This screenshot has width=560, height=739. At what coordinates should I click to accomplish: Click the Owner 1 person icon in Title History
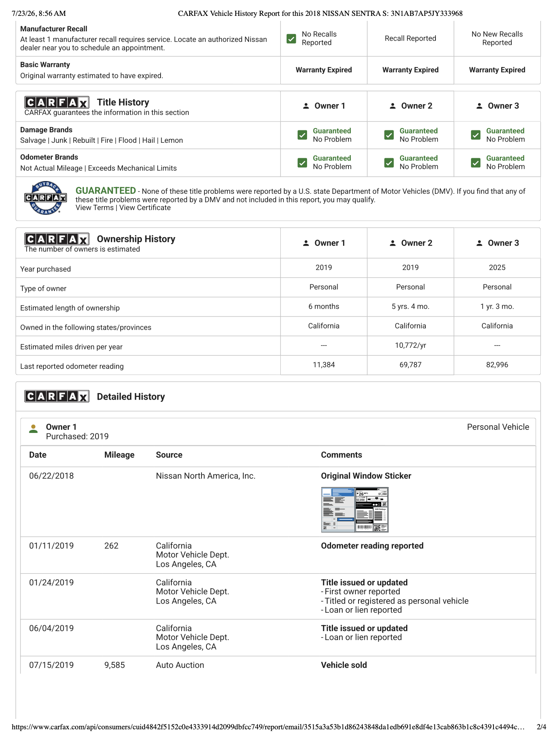[306, 106]
